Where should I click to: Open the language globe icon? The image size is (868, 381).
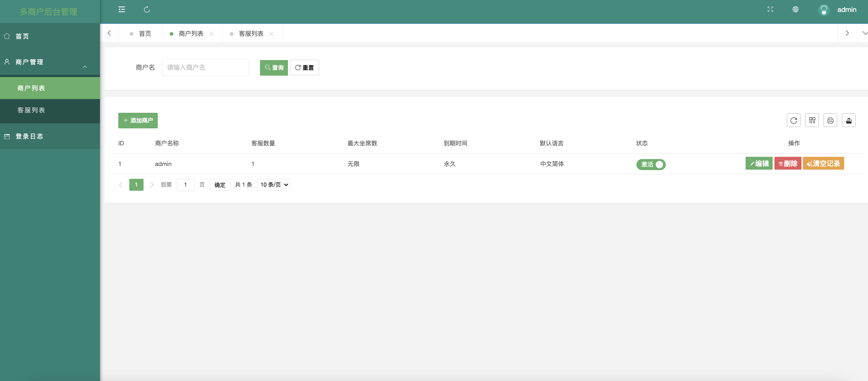(796, 10)
